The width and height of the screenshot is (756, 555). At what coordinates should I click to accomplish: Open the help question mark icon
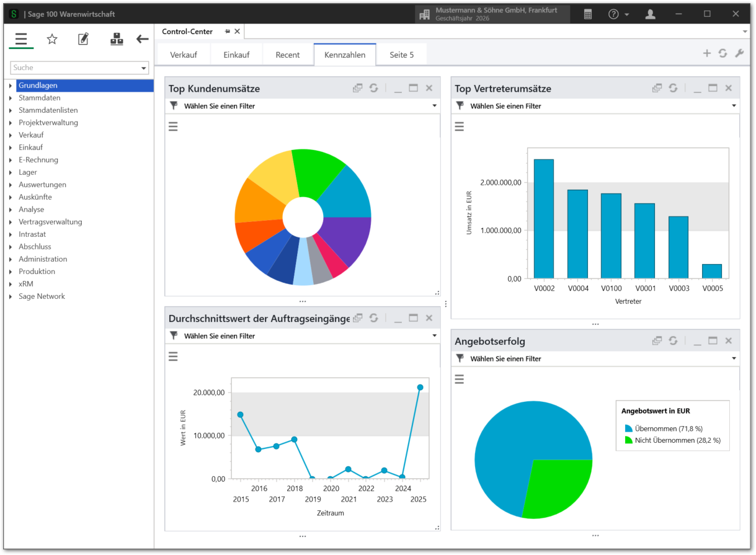613,14
